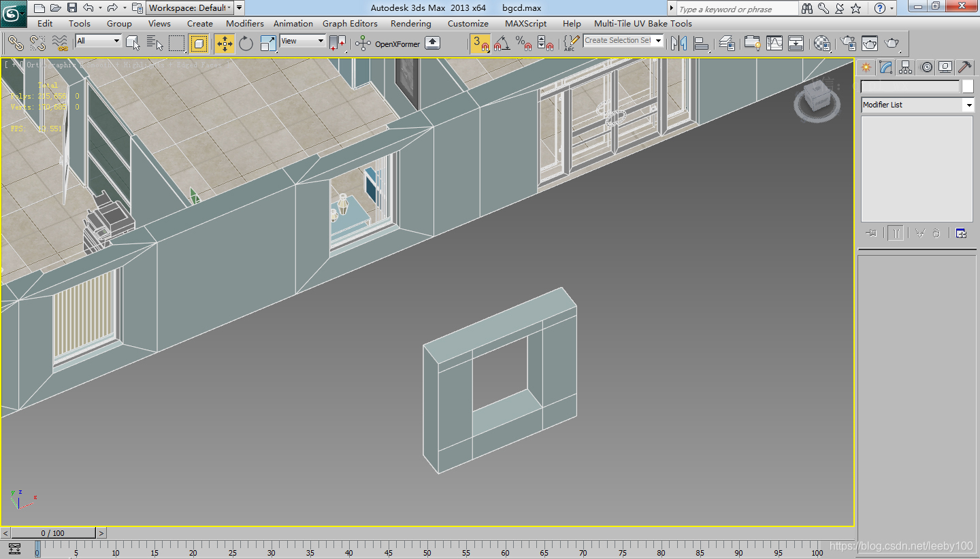The height and width of the screenshot is (559, 980).
Task: Click Edit Named Selection Sets icon
Action: 572,44
